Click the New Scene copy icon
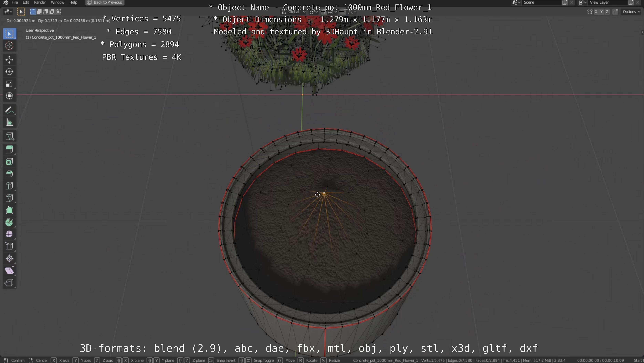The image size is (644, 363). coord(565,3)
